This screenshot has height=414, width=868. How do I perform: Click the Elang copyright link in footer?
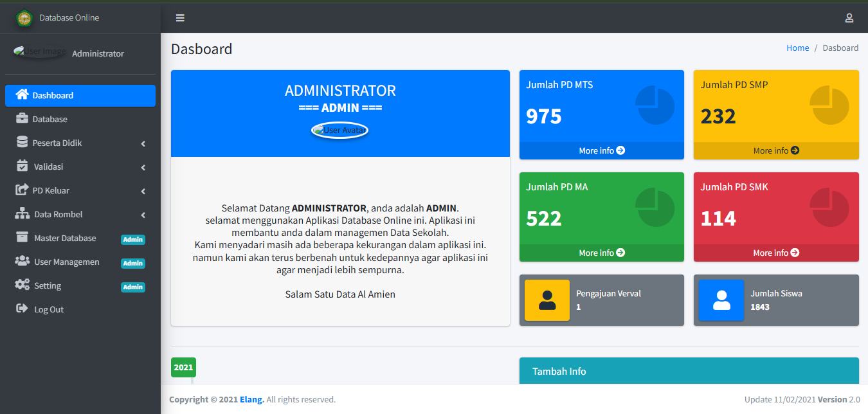click(250, 399)
